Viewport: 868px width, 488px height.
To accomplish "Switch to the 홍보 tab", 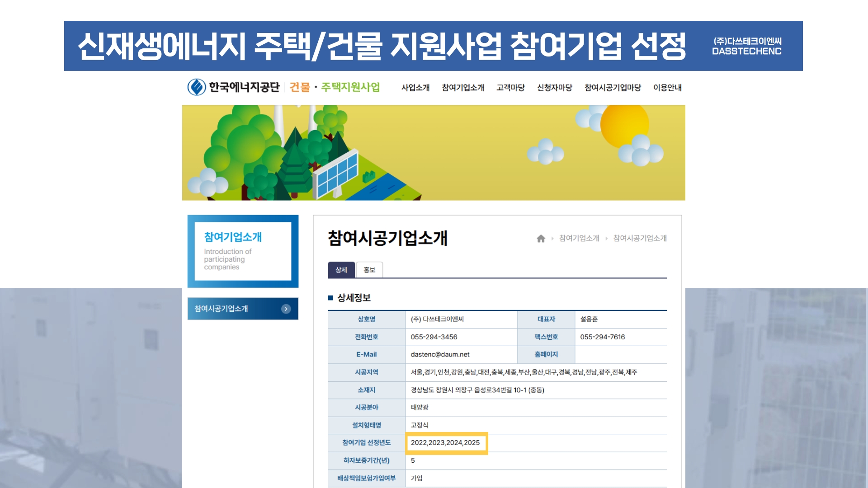I will (369, 270).
